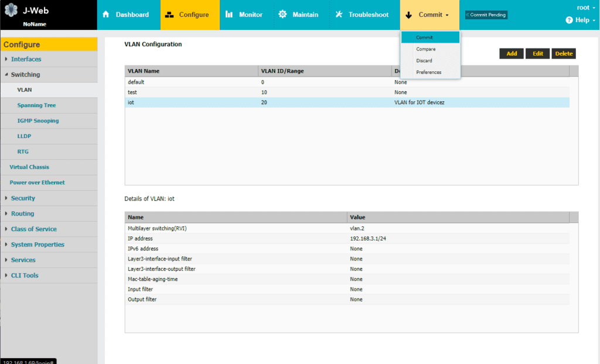Click the 192.168.3.1/24 IP value
The height and width of the screenshot is (364, 600).
(x=368, y=239)
